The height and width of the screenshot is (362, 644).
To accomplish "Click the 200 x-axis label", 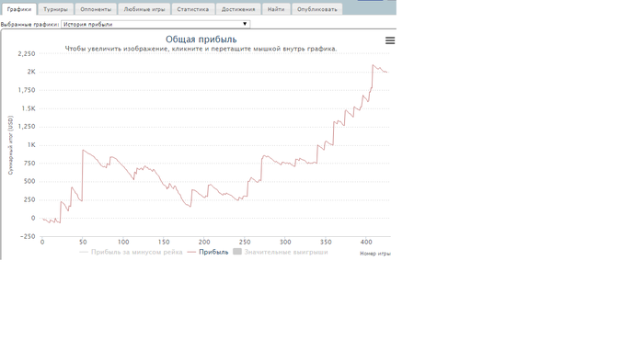I will [x=204, y=242].
